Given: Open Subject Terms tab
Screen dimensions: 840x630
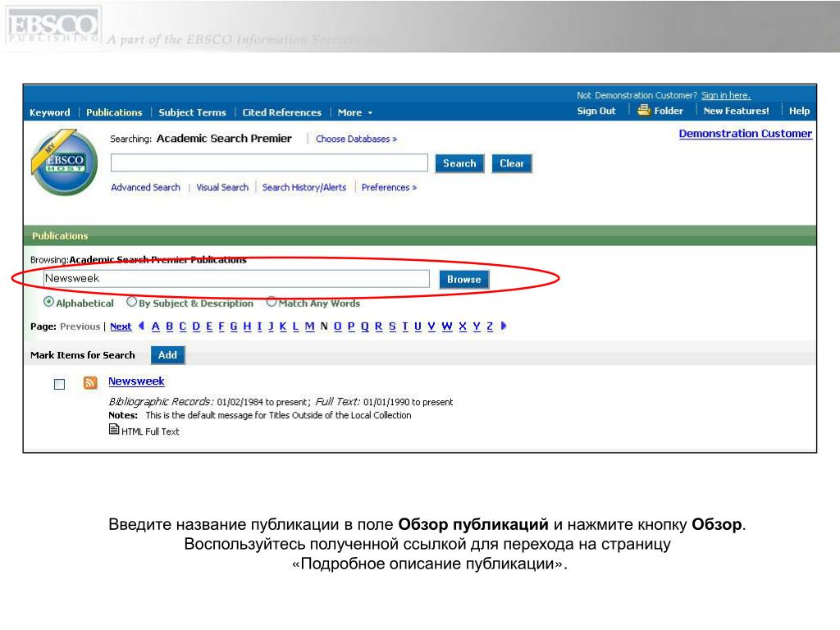Looking at the screenshot, I should click(192, 112).
